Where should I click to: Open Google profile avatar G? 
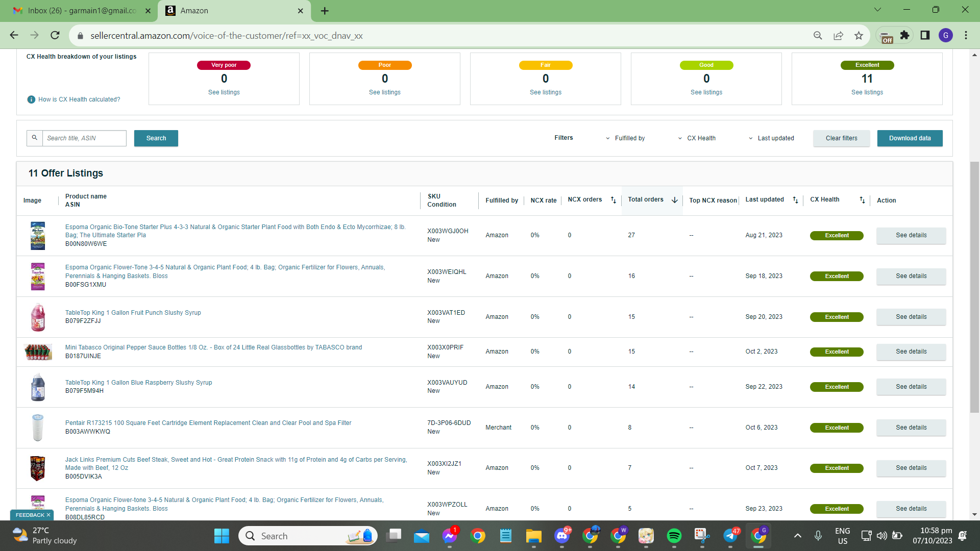946,35
